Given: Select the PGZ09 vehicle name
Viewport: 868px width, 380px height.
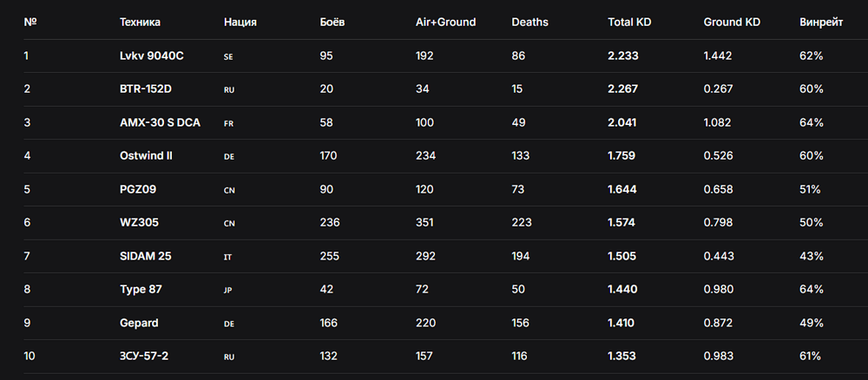Looking at the screenshot, I should point(138,189).
